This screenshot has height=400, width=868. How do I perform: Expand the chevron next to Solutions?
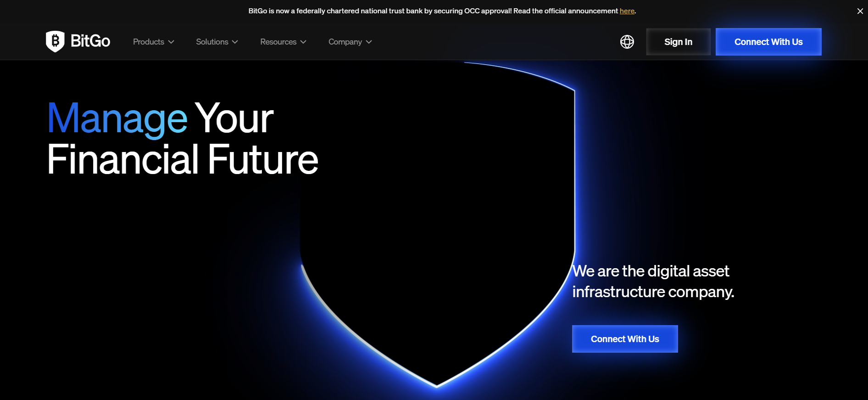(x=235, y=42)
